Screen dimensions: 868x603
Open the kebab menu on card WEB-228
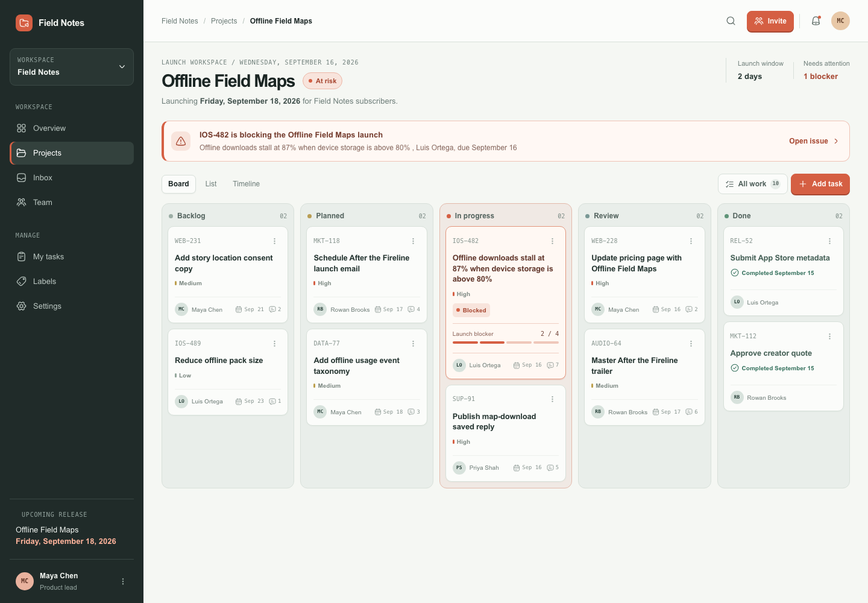coord(691,241)
